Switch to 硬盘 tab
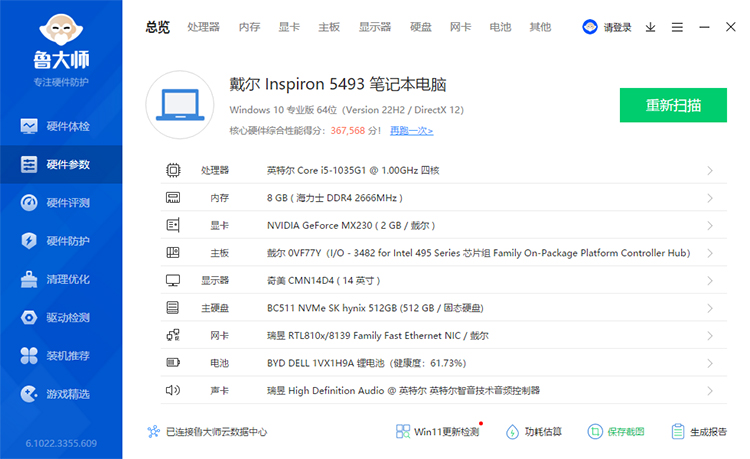750x459 pixels. pos(421,27)
